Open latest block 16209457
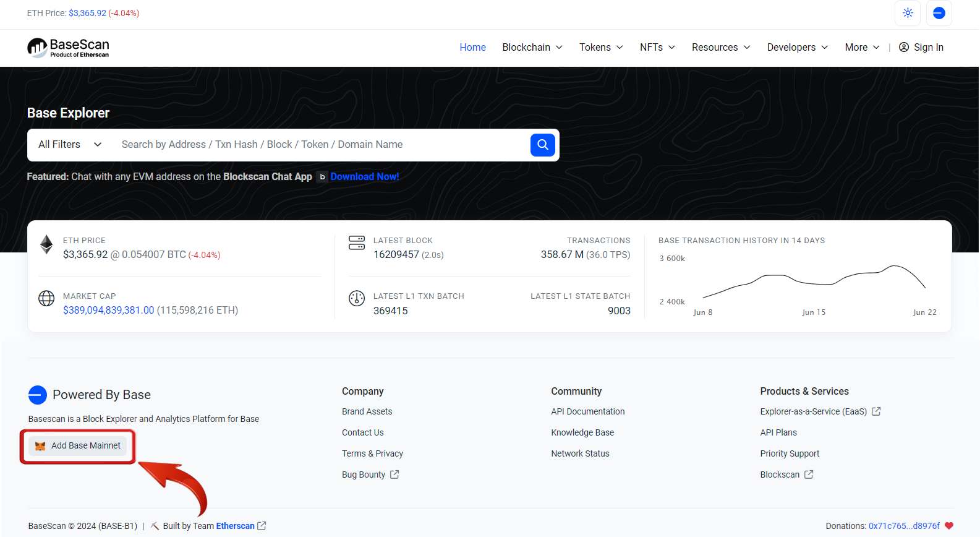980x537 pixels. (396, 255)
